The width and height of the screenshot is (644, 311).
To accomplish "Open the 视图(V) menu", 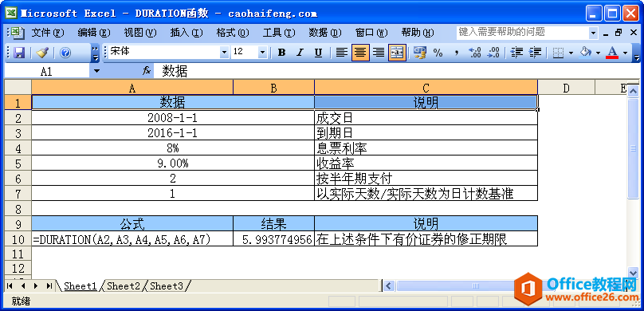I will point(140,33).
